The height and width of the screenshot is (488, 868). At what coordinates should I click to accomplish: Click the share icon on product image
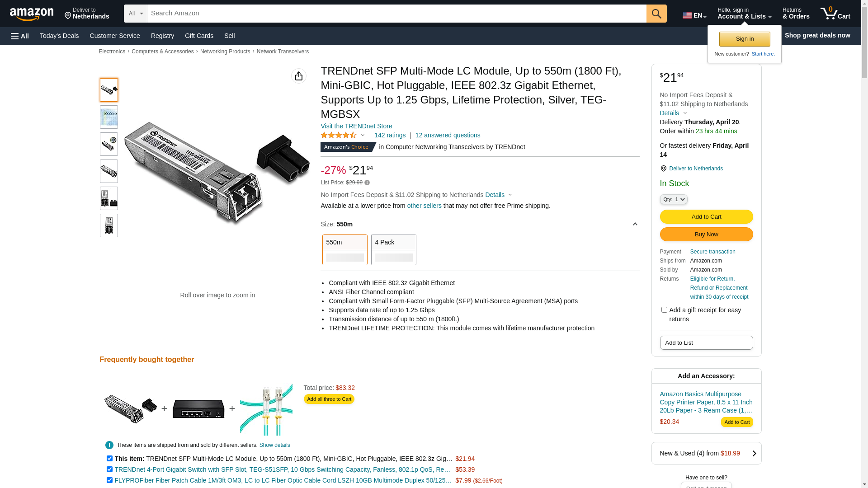(299, 76)
